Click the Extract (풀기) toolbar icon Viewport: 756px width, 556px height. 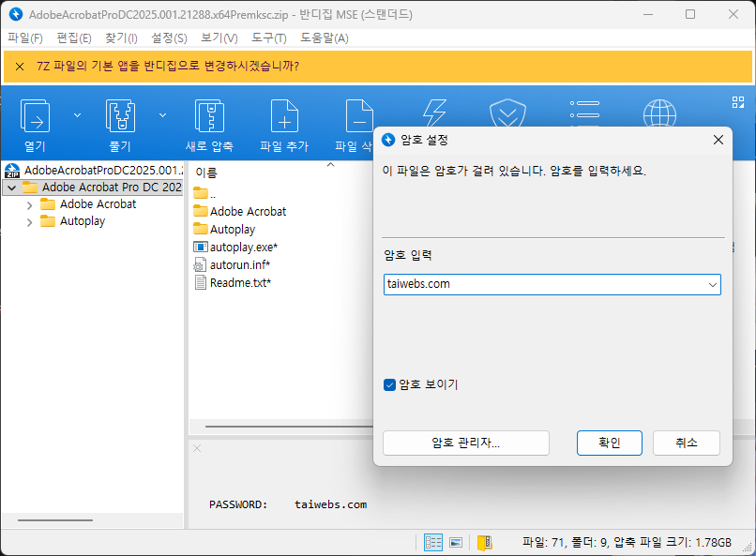click(120, 115)
